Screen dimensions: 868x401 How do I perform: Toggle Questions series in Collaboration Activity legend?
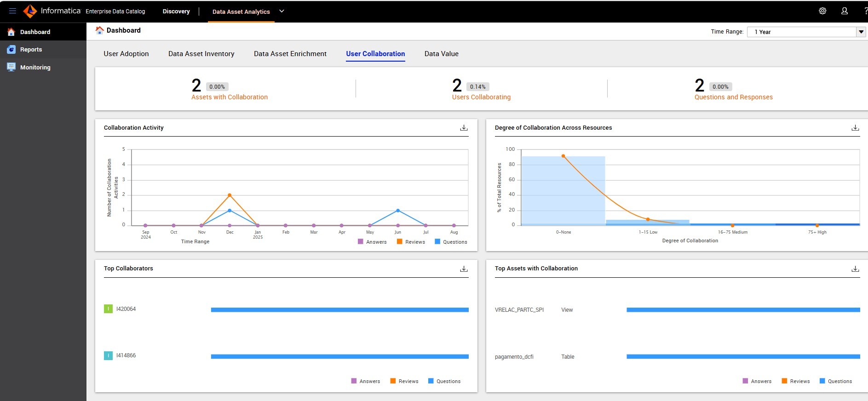point(450,242)
